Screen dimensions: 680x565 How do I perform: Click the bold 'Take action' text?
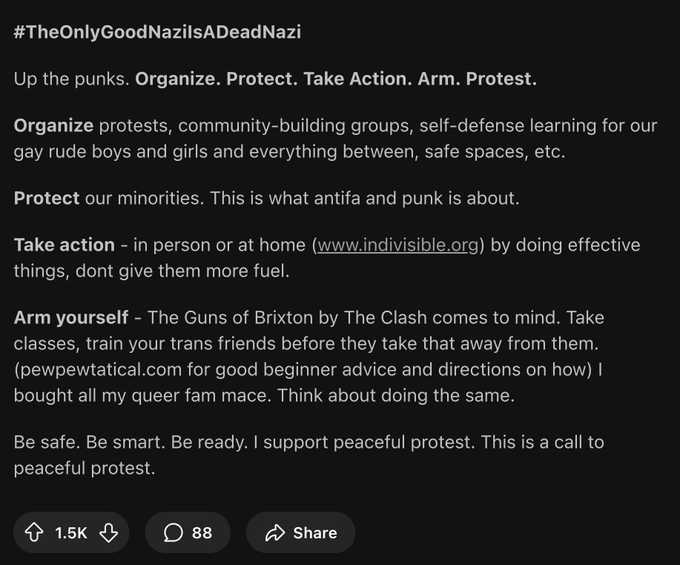pos(64,245)
